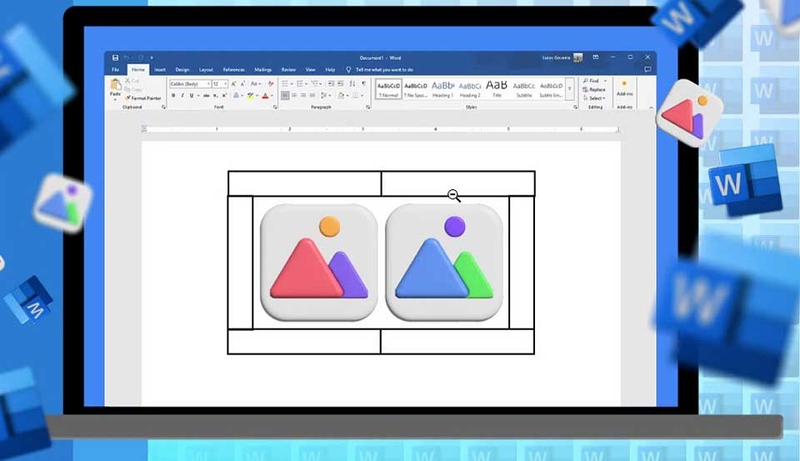Switch to the View tab
The image size is (800, 461).
point(310,70)
